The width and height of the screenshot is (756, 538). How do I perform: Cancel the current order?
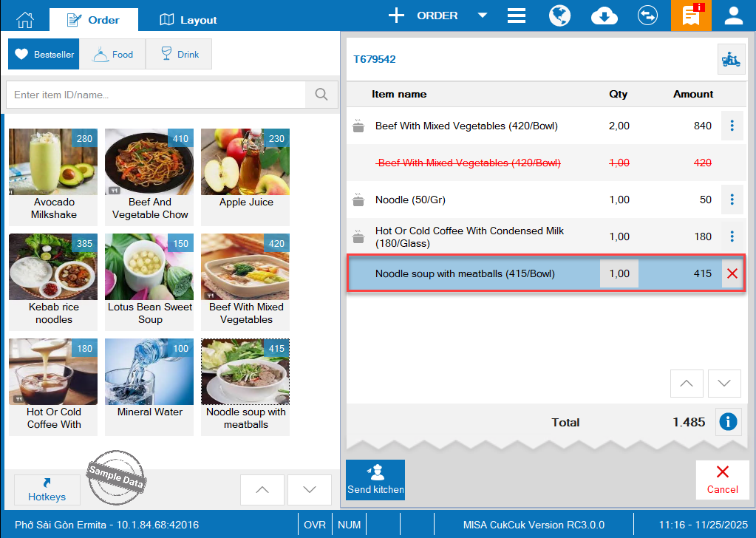[722, 480]
